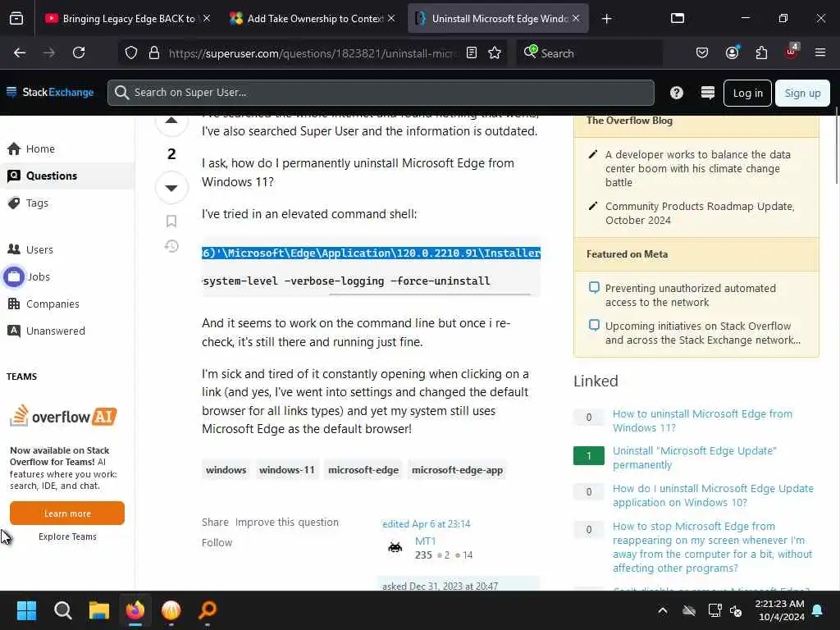Select Uninstall Microsoft Edge tab
The width and height of the screenshot is (840, 630).
click(x=498, y=18)
